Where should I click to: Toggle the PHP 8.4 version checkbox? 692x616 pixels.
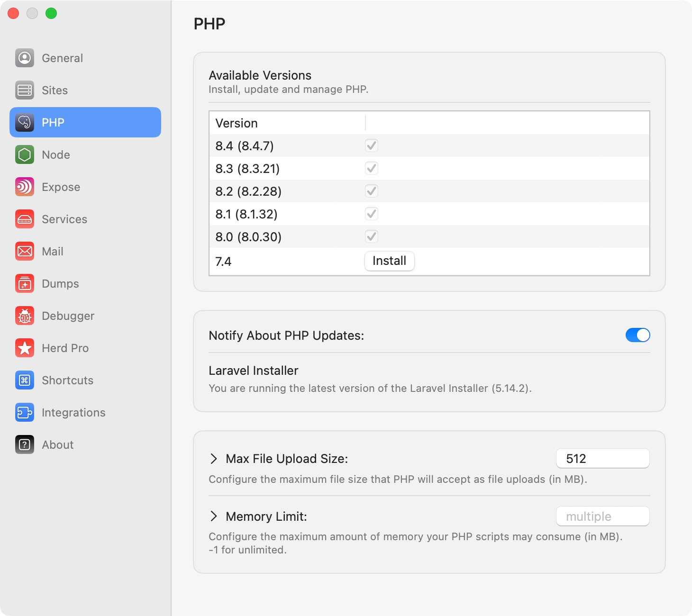[372, 145]
